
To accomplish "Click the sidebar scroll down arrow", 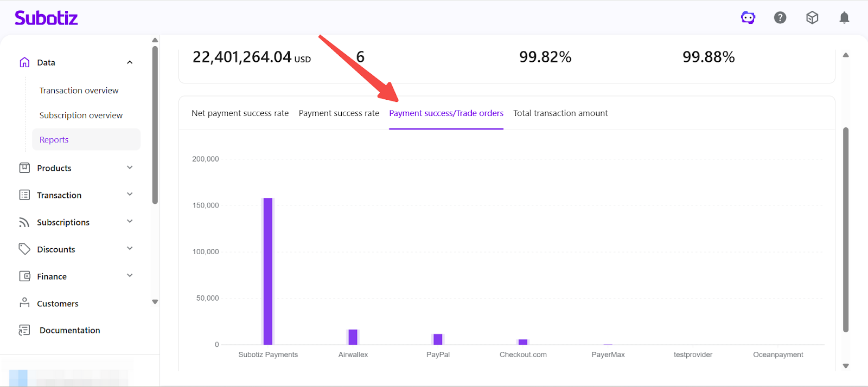I will (155, 302).
